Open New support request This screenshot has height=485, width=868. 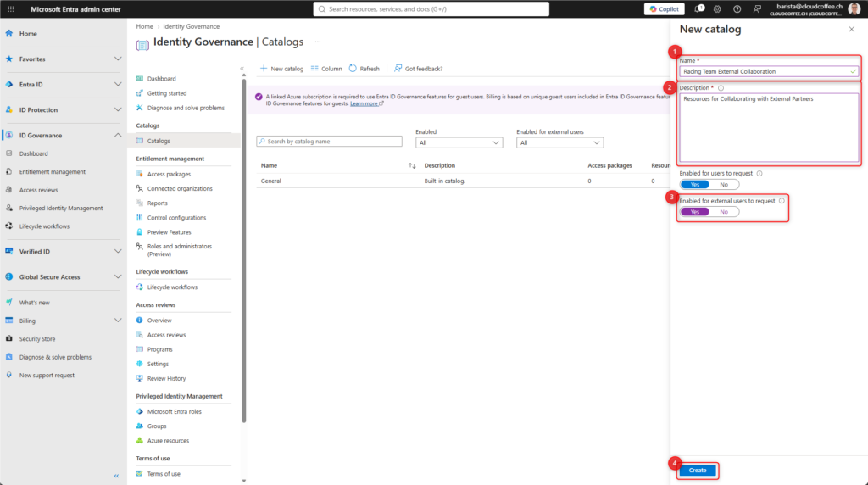47,376
